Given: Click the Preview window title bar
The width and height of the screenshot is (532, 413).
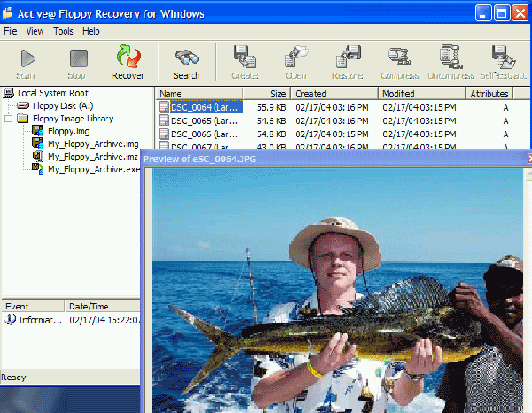Looking at the screenshot, I should 334,159.
